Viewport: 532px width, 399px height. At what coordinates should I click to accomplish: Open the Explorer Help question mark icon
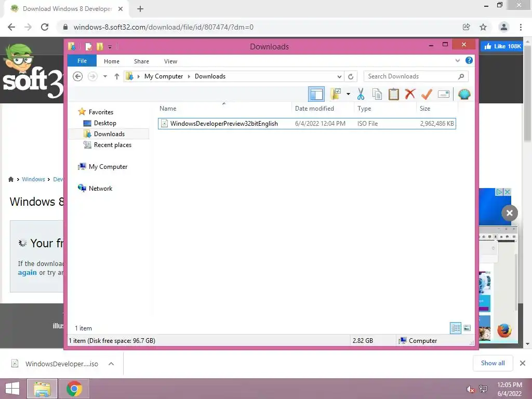[x=469, y=60]
